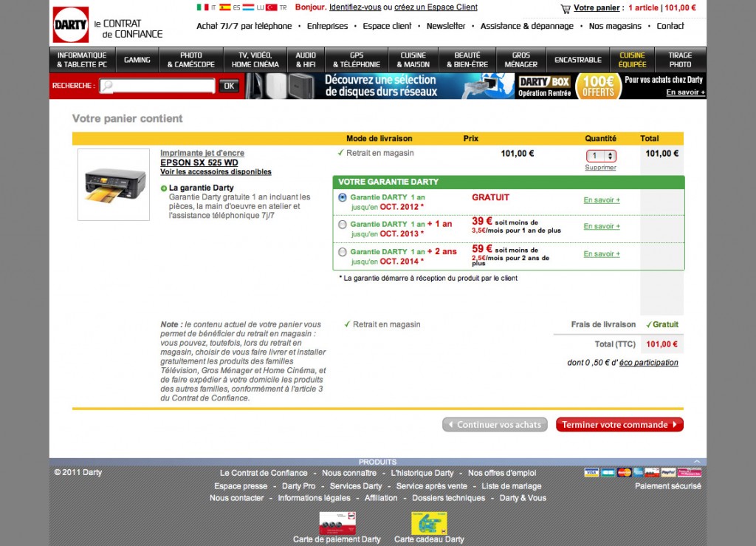Click Terminer votre commande button
Image resolution: width=756 pixels, height=546 pixels.
tap(619, 424)
